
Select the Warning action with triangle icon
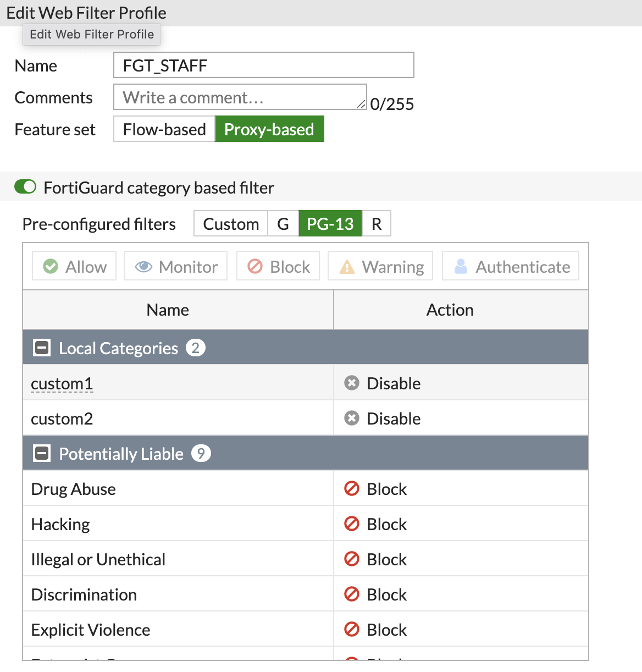[x=380, y=266]
